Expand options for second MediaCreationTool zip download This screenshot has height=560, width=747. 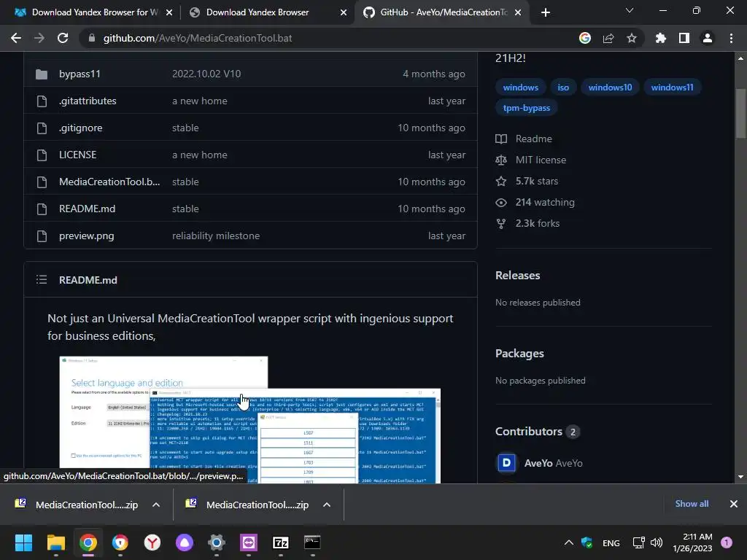(326, 505)
